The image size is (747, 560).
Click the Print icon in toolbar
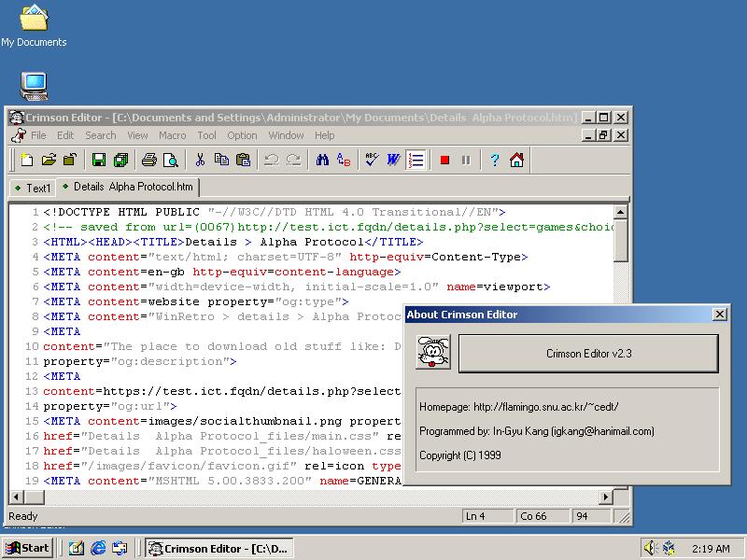pos(149,161)
